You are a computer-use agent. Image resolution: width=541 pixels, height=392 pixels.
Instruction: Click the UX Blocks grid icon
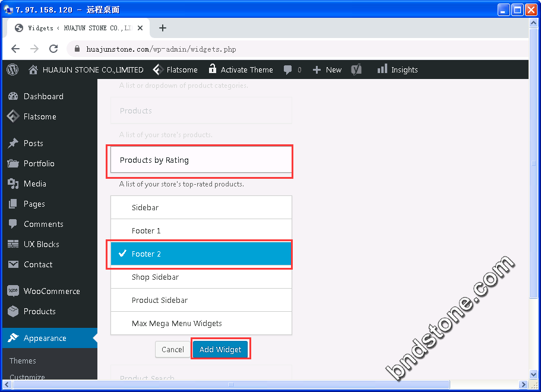coord(13,244)
